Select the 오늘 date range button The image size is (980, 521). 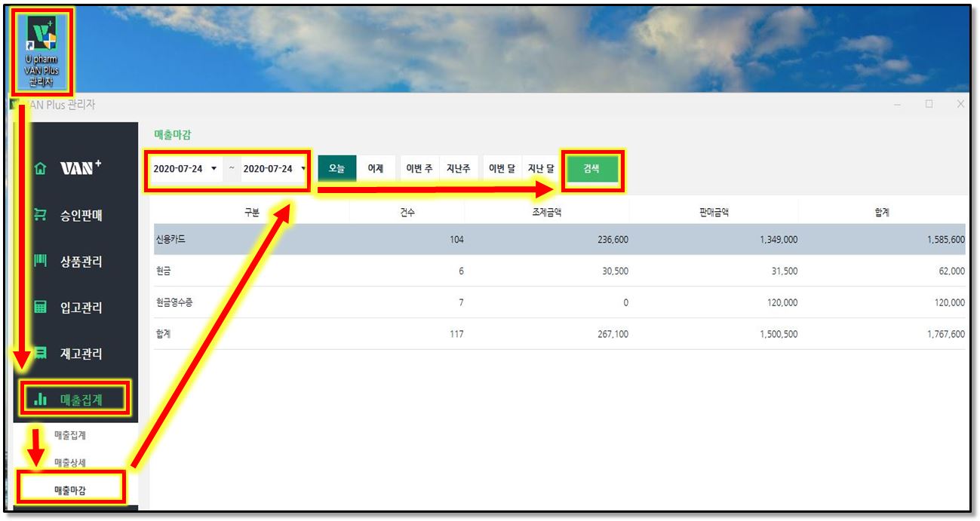(x=336, y=169)
